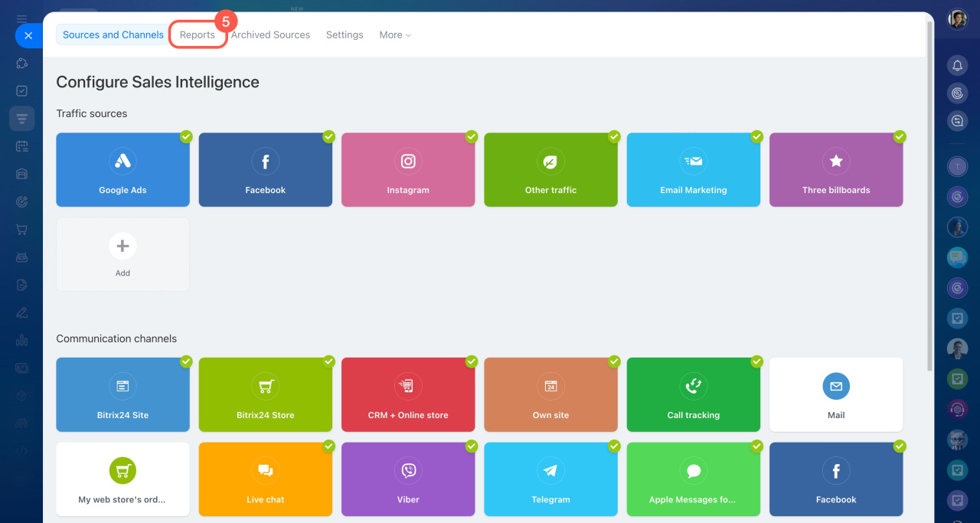
Task: Open the Collaboration icon in the left sidebar
Action: pos(21,63)
